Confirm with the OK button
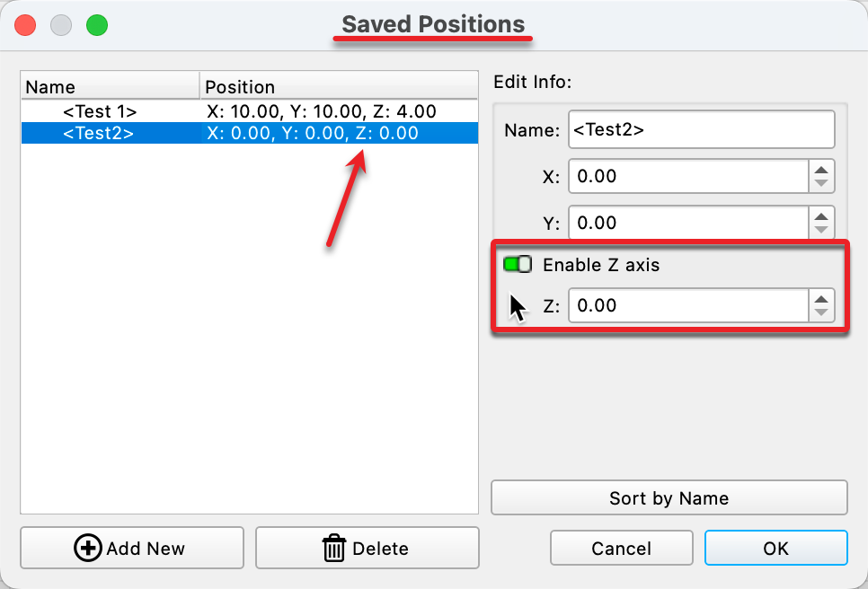The width and height of the screenshot is (868, 589). (775, 548)
